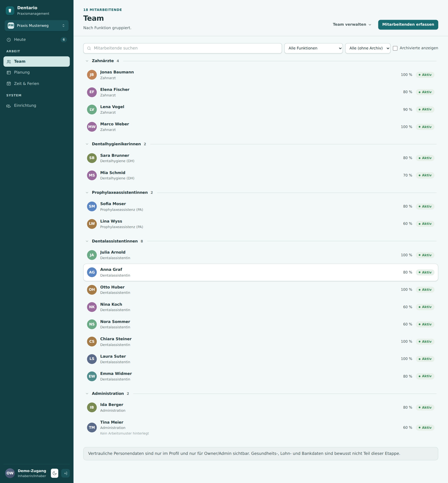Open Planung in the sidebar
The height and width of the screenshot is (483, 448).
pyautogui.click(x=37, y=72)
